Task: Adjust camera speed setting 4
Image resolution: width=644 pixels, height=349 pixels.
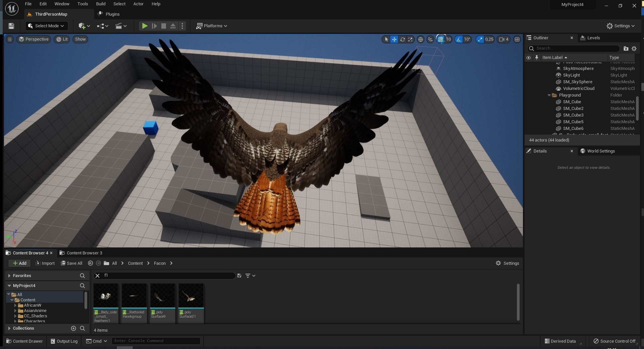Action: pos(504,39)
